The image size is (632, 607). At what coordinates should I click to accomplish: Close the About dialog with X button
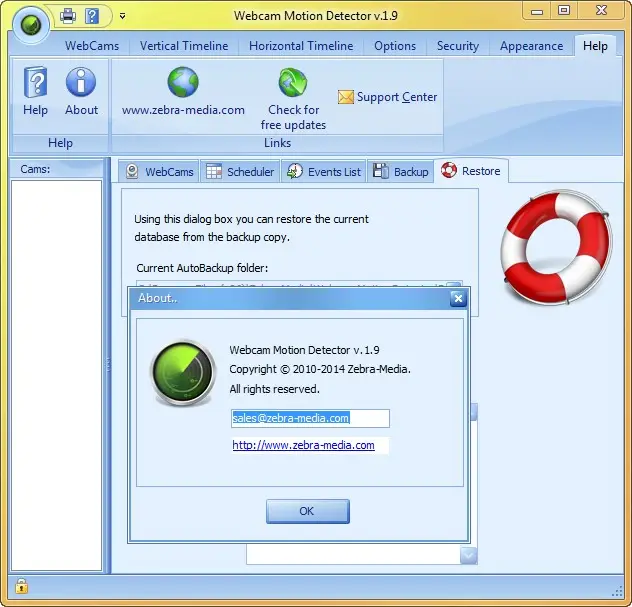(458, 299)
